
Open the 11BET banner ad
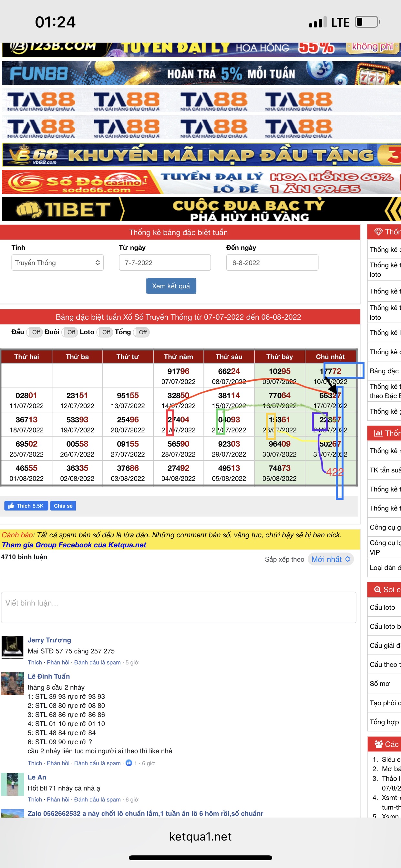[201, 209]
